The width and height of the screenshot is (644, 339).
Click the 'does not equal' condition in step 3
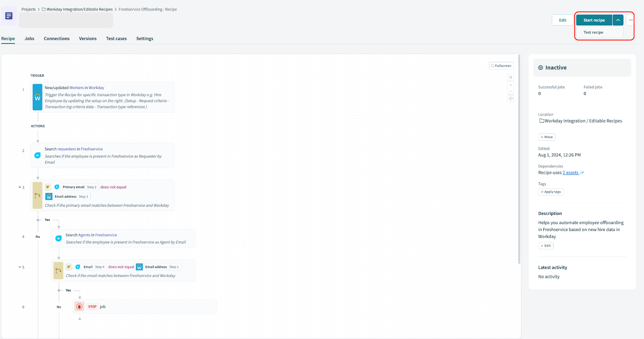click(114, 187)
